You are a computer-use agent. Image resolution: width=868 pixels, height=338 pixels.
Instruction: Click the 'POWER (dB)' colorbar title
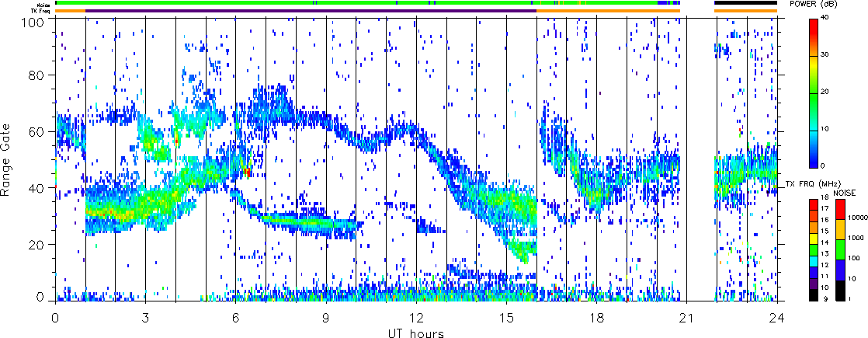(x=814, y=3)
